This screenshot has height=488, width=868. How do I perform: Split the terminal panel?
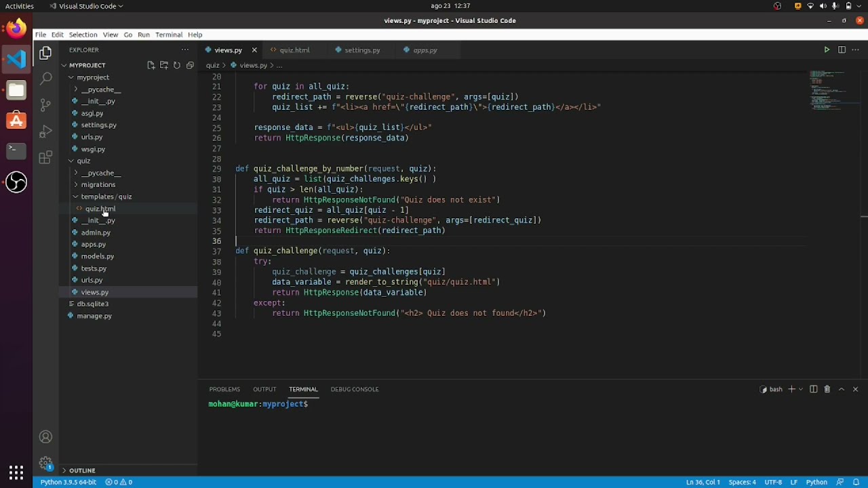coord(814,389)
